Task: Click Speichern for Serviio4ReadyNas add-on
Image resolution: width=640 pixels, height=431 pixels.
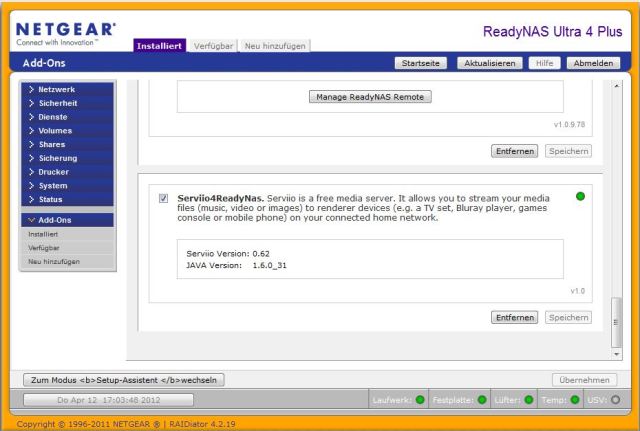Action: [x=568, y=318]
